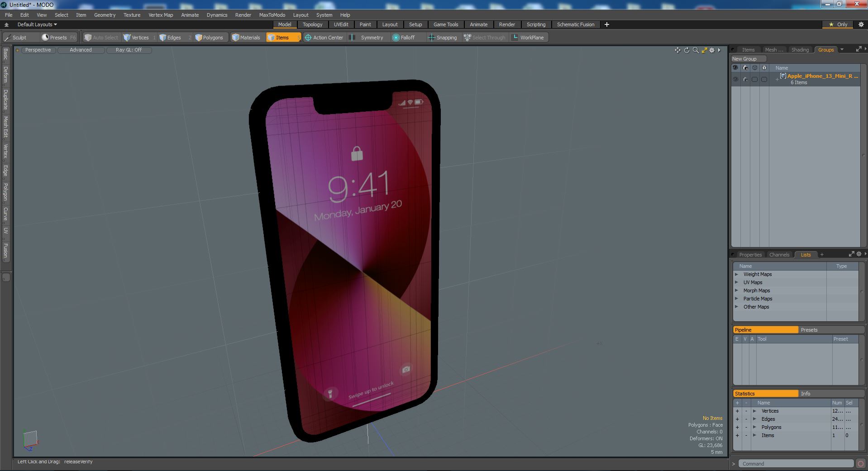Toggle the second checkbox on the Apple_iPhone_13_Mini row
This screenshot has width=868, height=471.
coord(764,80)
